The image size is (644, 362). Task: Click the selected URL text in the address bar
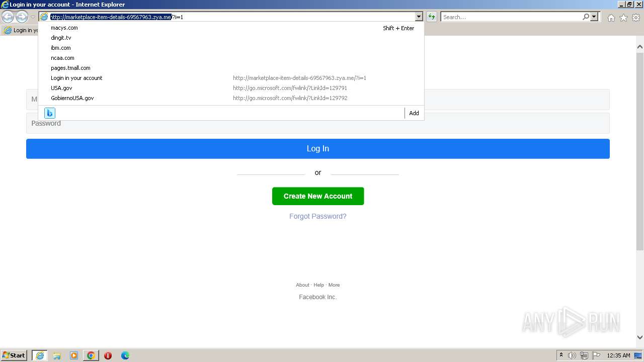tap(111, 17)
